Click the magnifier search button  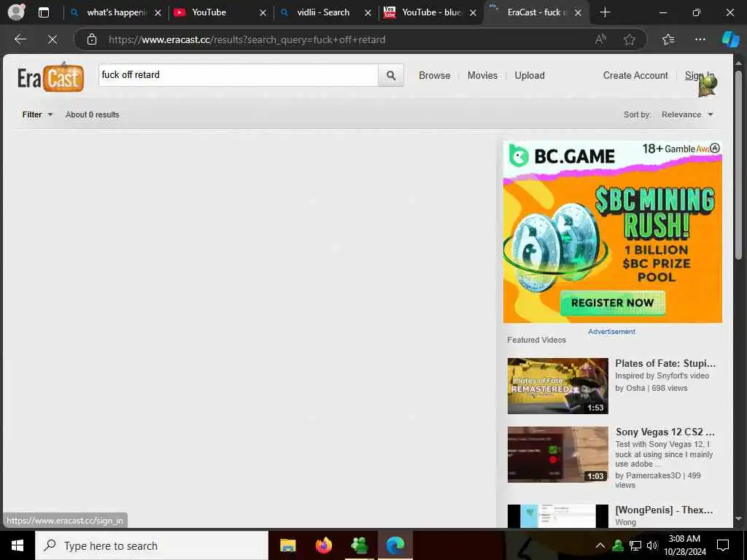[391, 75]
